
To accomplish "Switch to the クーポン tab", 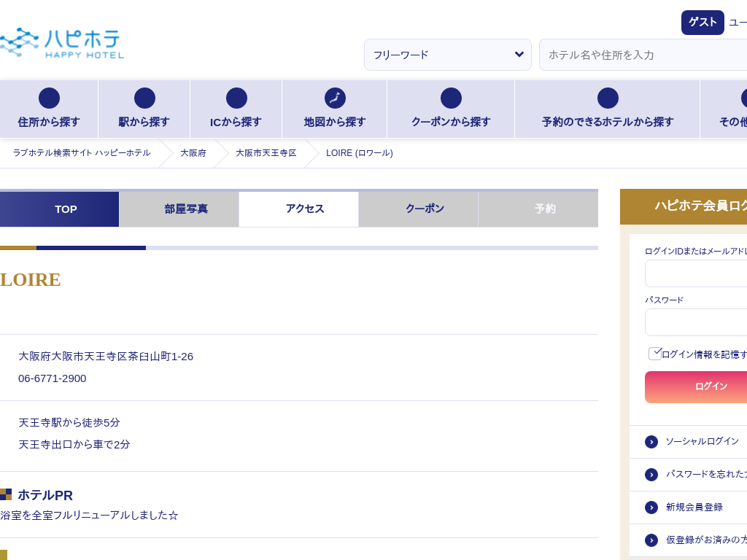I will click(x=418, y=209).
